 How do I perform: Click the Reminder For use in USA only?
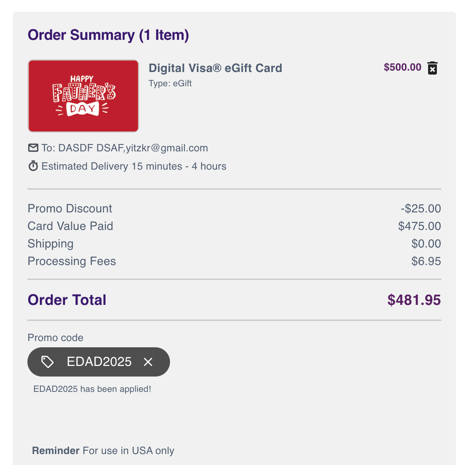[103, 450]
